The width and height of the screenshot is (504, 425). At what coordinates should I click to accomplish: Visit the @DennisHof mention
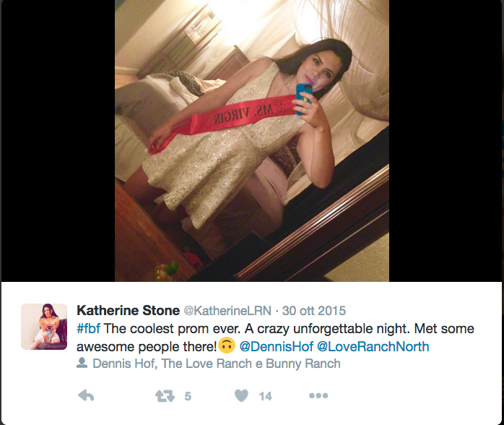coord(277,346)
